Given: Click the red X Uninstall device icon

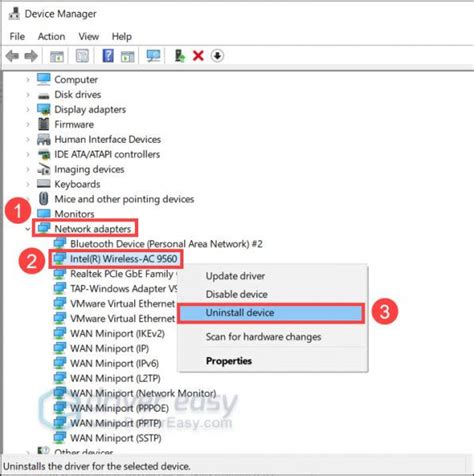Looking at the screenshot, I should tap(198, 56).
